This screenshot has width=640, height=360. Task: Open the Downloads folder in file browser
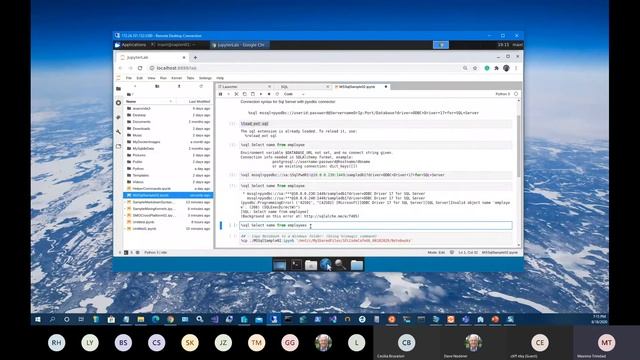coord(169,129)
